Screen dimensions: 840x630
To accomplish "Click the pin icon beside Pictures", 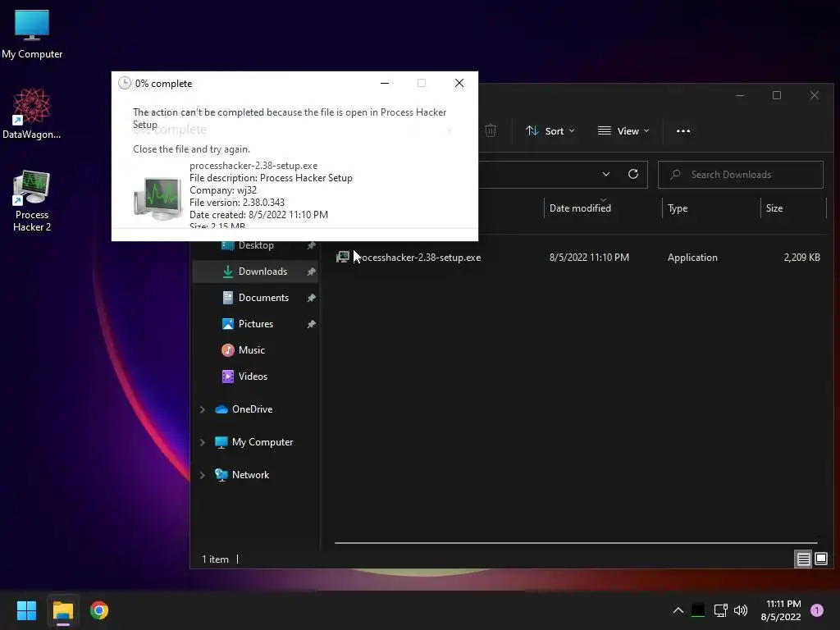I will [311, 324].
